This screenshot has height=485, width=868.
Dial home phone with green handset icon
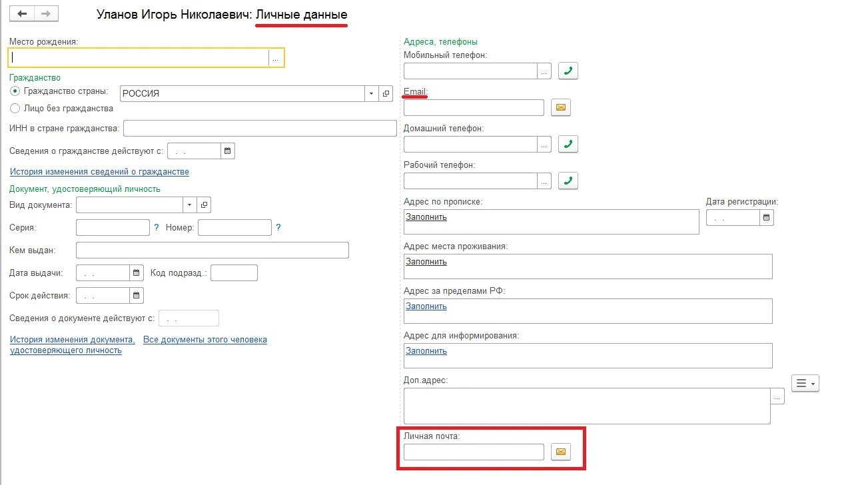[x=568, y=144]
